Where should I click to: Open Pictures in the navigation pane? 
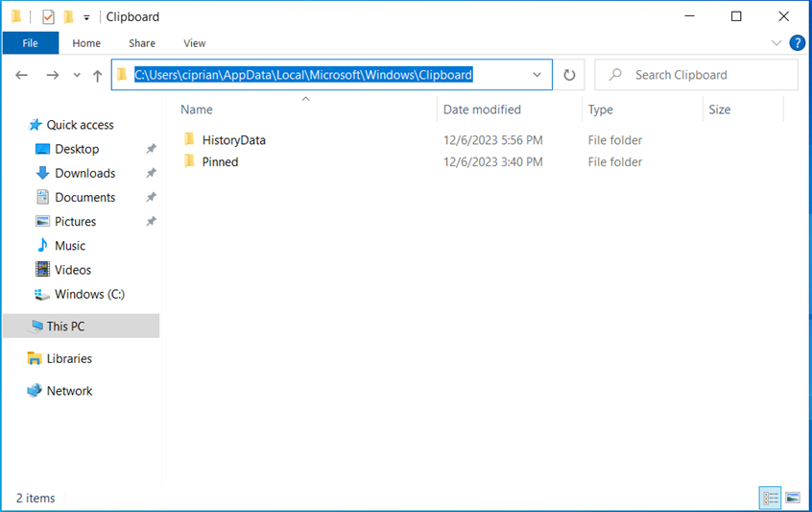coord(75,221)
